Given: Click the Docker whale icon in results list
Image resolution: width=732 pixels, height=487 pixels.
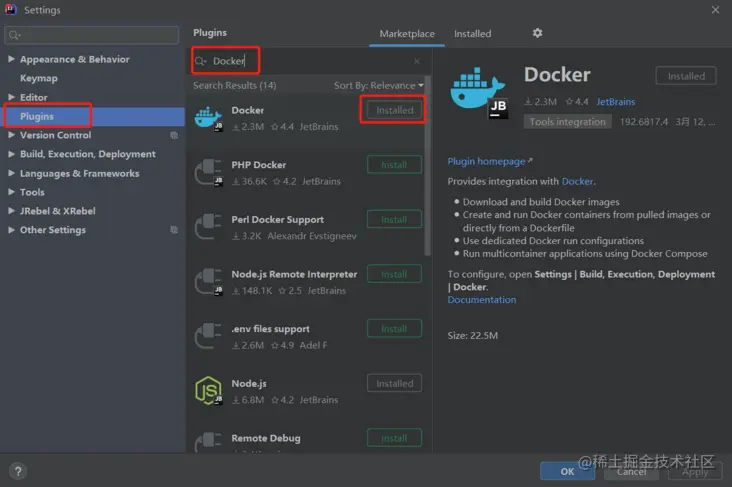Looking at the screenshot, I should tap(208, 117).
